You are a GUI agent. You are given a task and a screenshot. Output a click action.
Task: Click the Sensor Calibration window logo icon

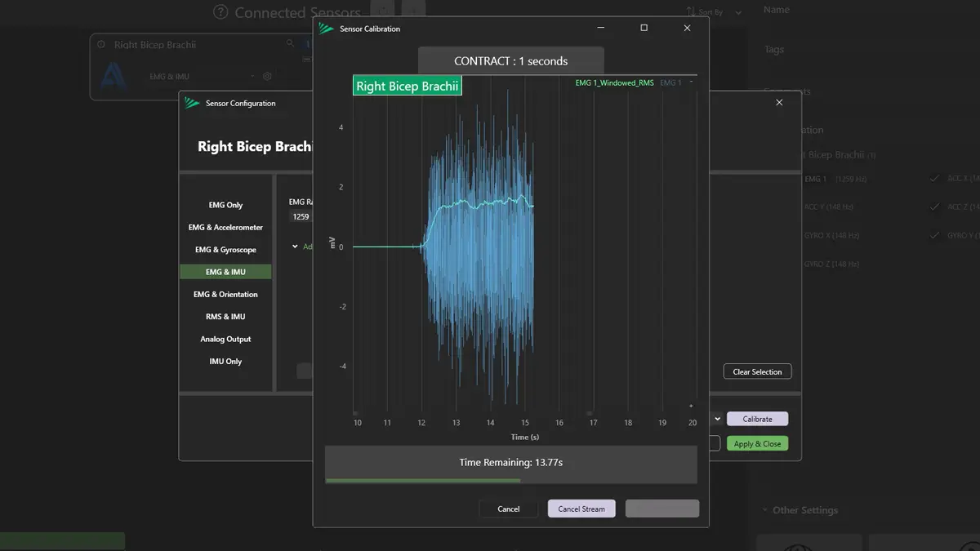click(327, 29)
